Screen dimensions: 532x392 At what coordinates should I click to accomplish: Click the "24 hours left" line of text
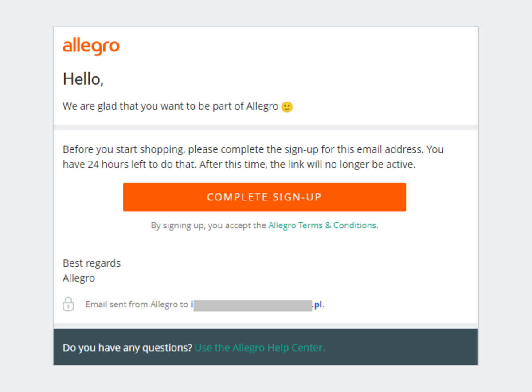[239, 164]
